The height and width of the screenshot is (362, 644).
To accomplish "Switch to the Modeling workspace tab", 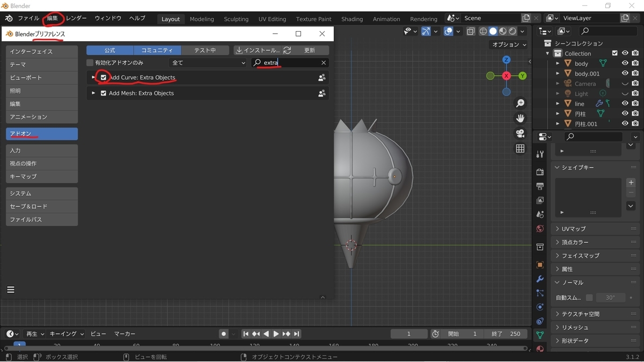I will [x=202, y=19].
